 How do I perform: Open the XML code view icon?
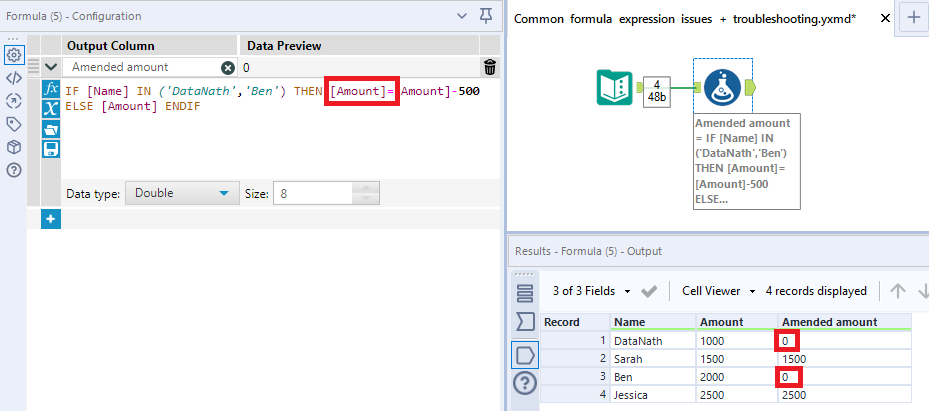[14, 78]
